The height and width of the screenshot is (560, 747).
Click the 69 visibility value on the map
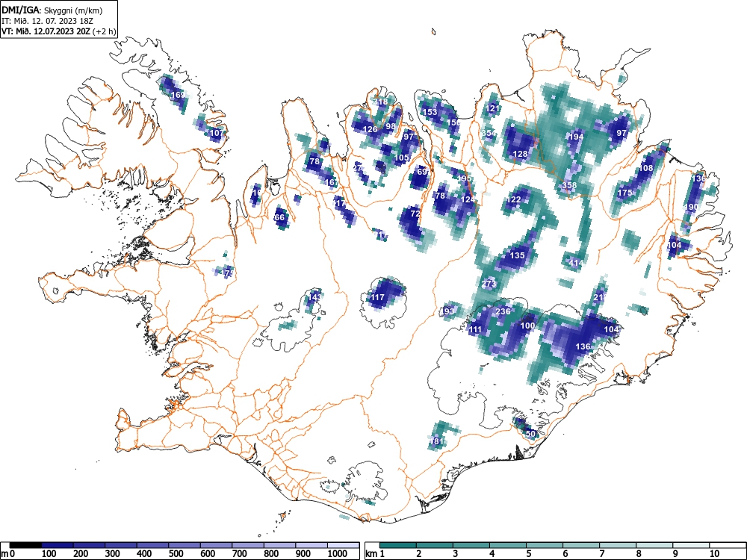pyautogui.click(x=422, y=172)
